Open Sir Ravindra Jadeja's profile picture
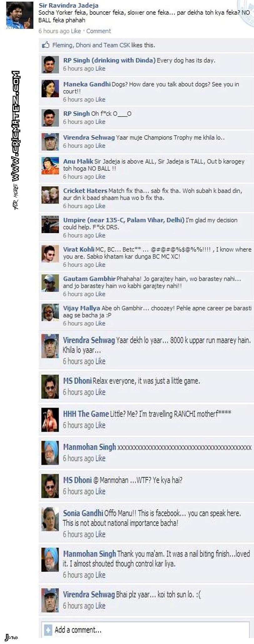 pos(20,15)
